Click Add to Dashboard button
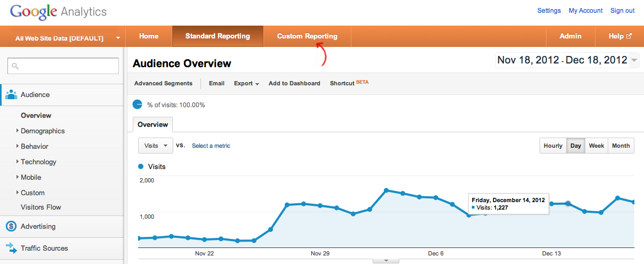644x264 pixels. (x=294, y=83)
